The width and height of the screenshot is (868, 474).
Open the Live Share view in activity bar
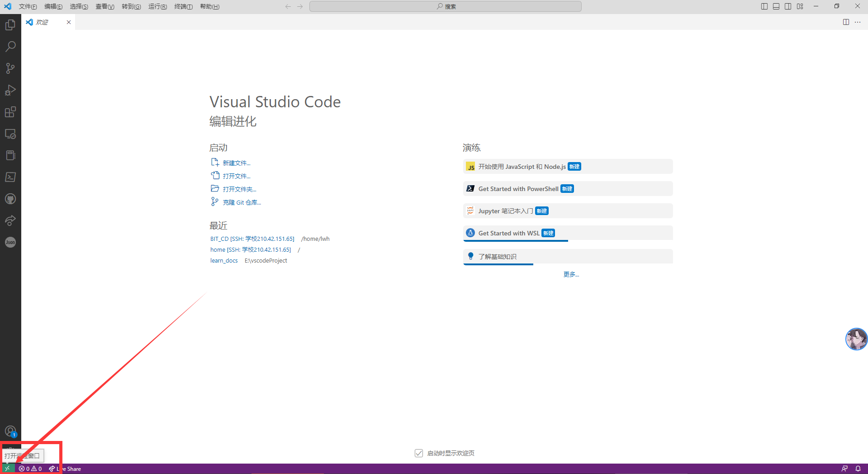[x=10, y=220]
